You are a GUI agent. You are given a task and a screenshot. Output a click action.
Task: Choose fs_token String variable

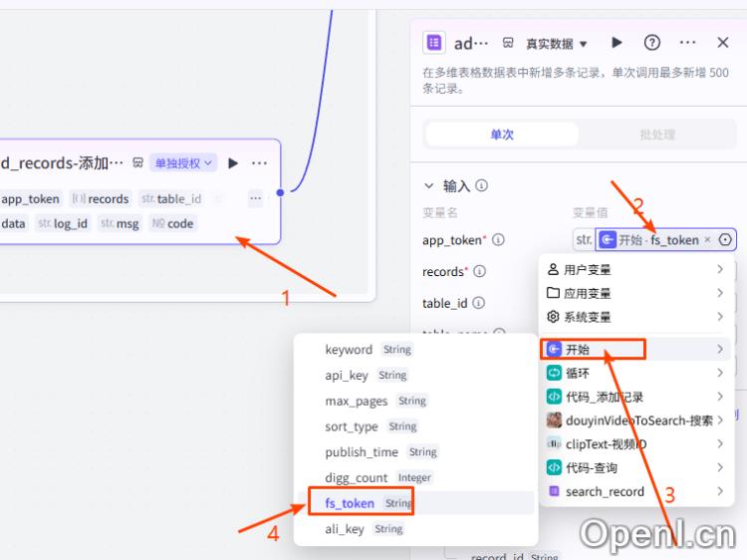point(416,503)
